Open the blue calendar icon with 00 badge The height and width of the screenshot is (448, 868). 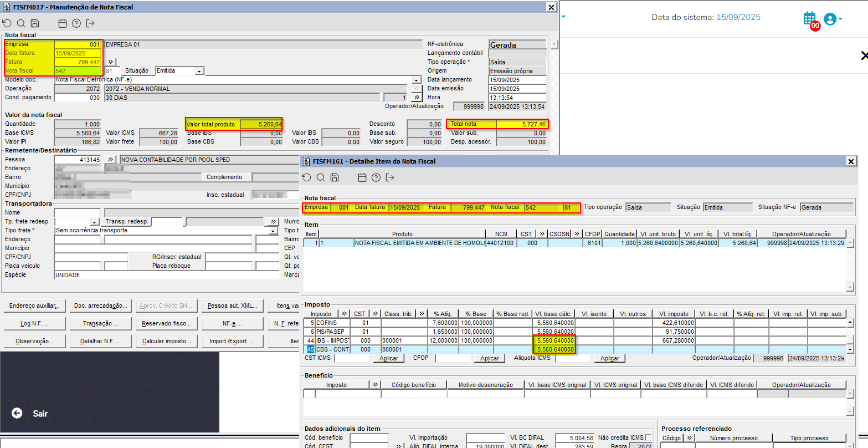point(811,20)
